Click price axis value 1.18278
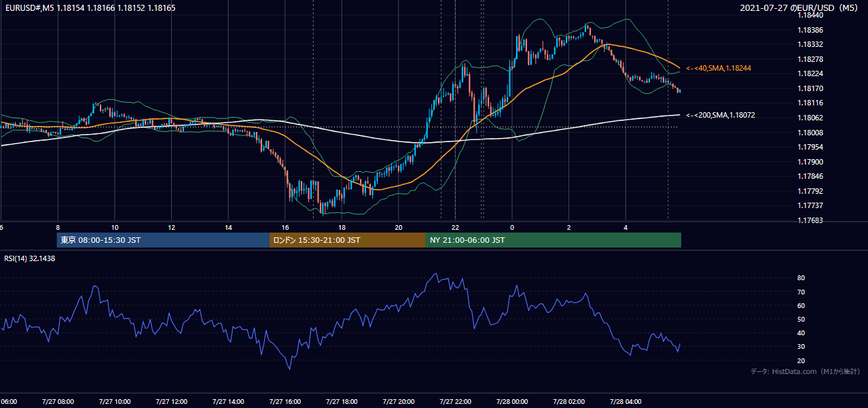868x408 pixels. point(810,59)
